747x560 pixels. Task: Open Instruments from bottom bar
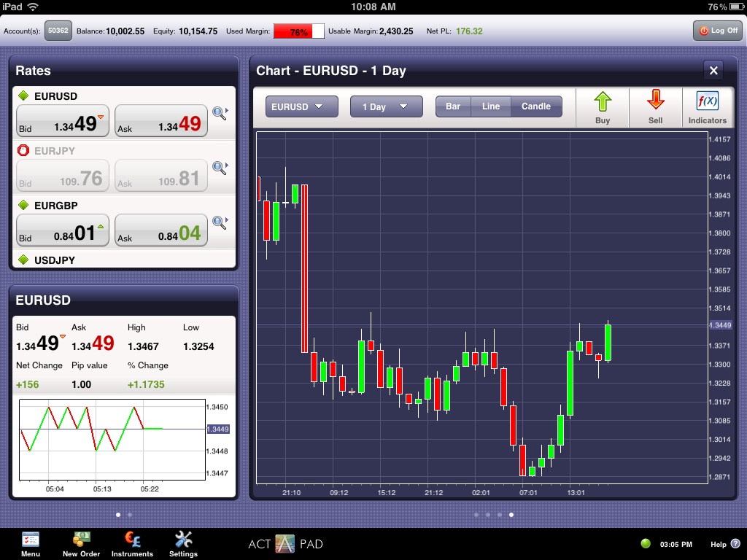pos(132,540)
